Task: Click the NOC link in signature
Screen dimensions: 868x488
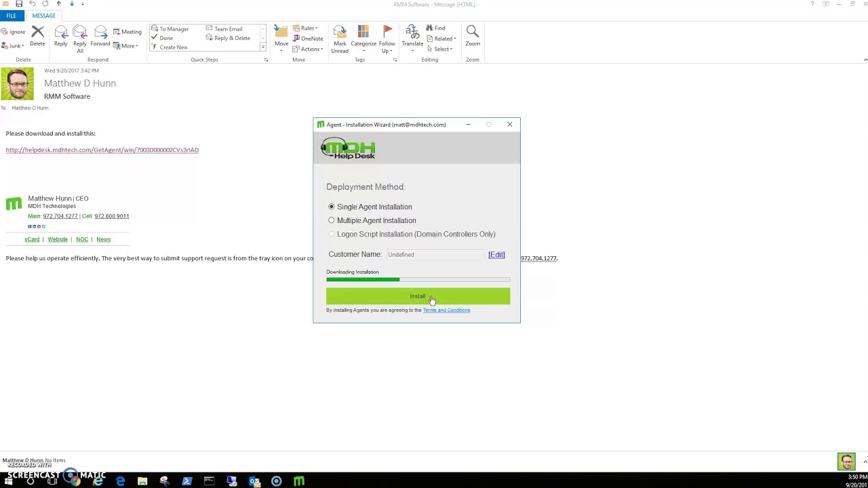Action: (82, 239)
